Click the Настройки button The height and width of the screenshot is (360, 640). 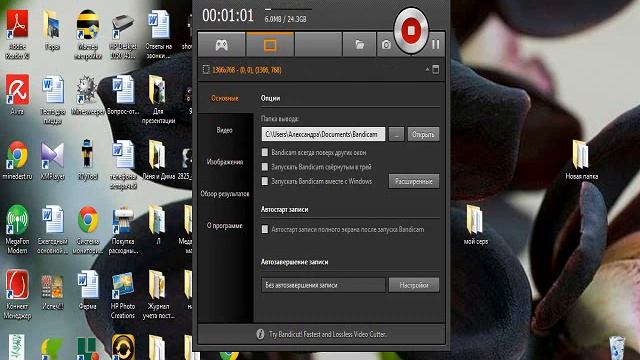[413, 285]
